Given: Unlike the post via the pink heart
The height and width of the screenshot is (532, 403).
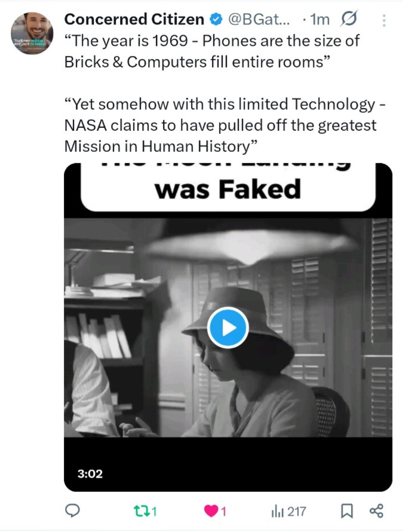Looking at the screenshot, I should point(211,511).
